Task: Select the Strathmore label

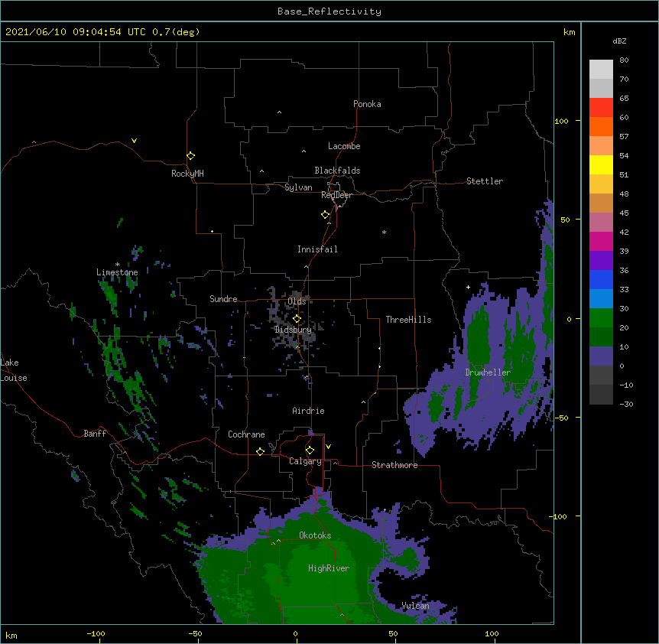Action: 394,465
